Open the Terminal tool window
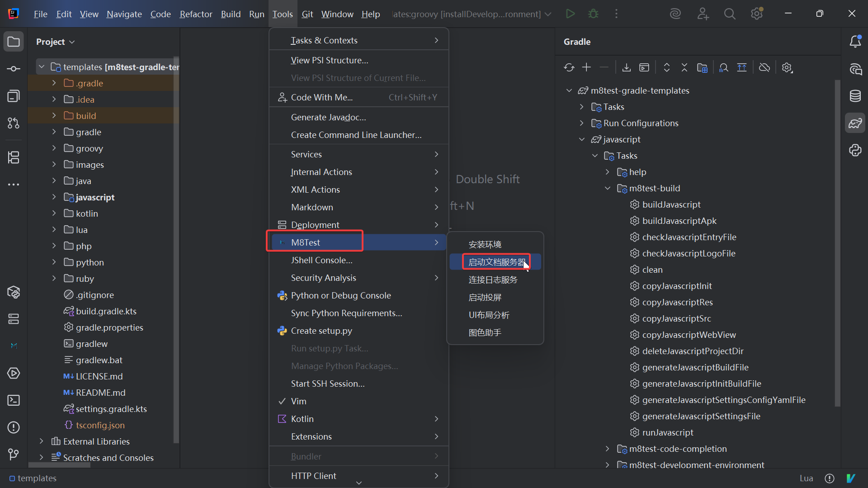The width and height of the screenshot is (868, 488). pos(14,400)
